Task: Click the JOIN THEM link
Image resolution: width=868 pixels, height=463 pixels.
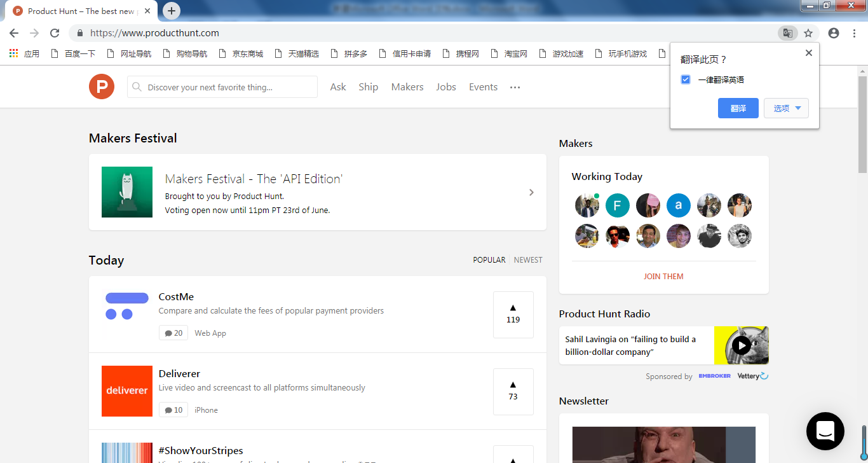Action: [x=663, y=277]
